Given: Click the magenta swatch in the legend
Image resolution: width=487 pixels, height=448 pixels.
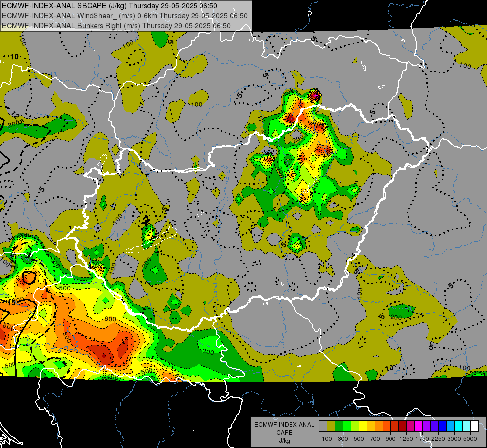Looking at the screenshot, I should click(x=418, y=426).
